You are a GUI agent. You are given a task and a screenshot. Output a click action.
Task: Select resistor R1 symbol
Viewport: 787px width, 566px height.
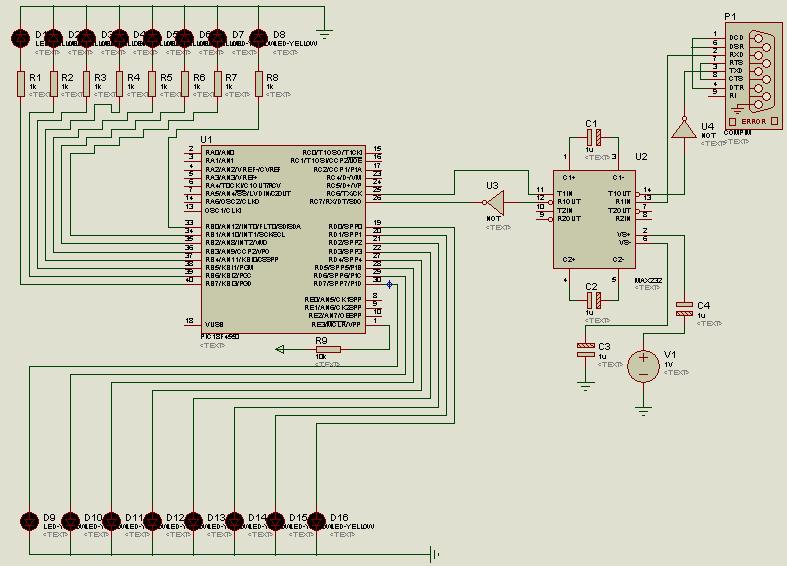click(21, 84)
